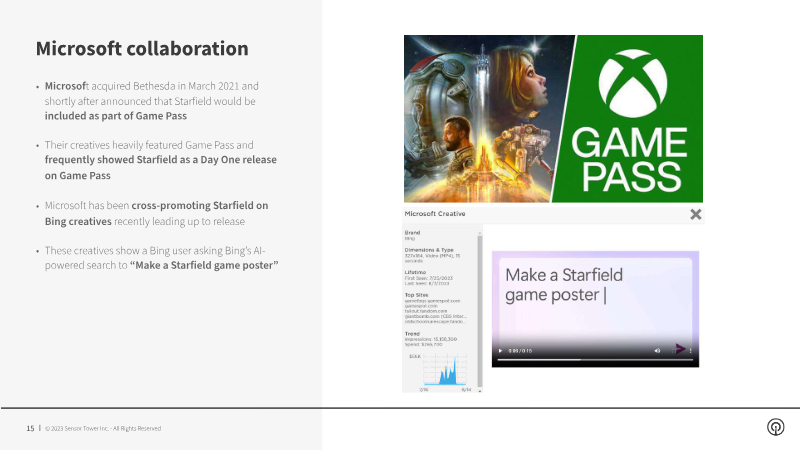Click the 'Make a Starfield game poster' prompt text
The height and width of the screenshot is (450, 800).
pos(563,284)
